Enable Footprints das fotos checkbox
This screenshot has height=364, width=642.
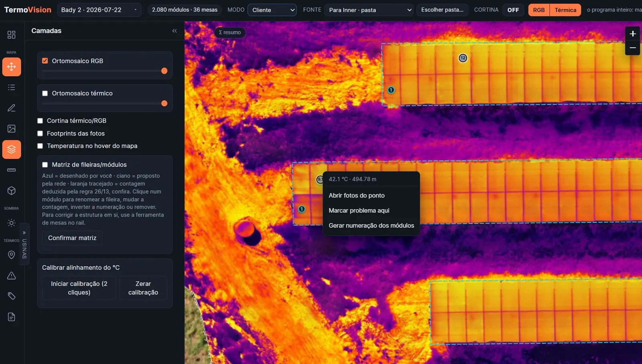40,133
